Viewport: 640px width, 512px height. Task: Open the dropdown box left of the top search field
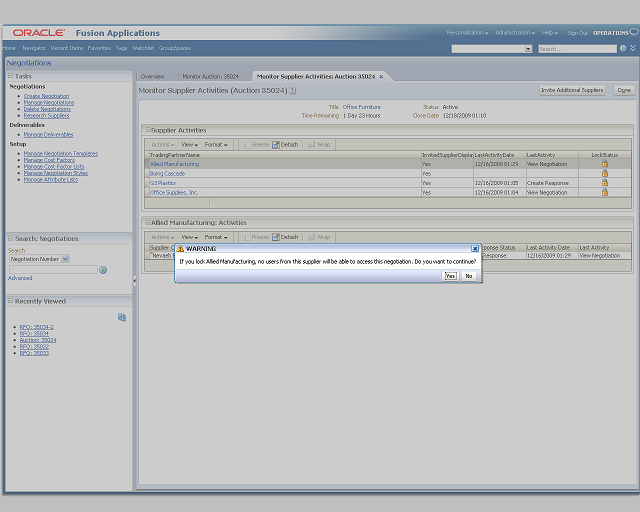(x=492, y=49)
